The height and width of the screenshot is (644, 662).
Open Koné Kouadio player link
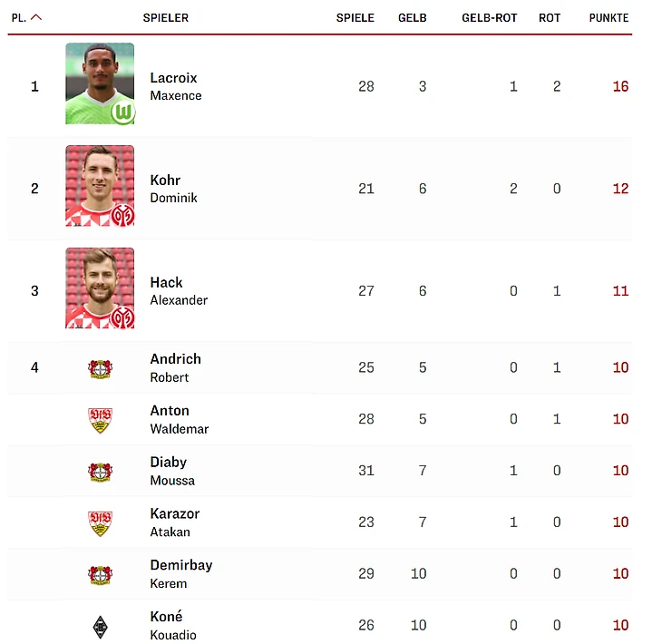pos(172,625)
